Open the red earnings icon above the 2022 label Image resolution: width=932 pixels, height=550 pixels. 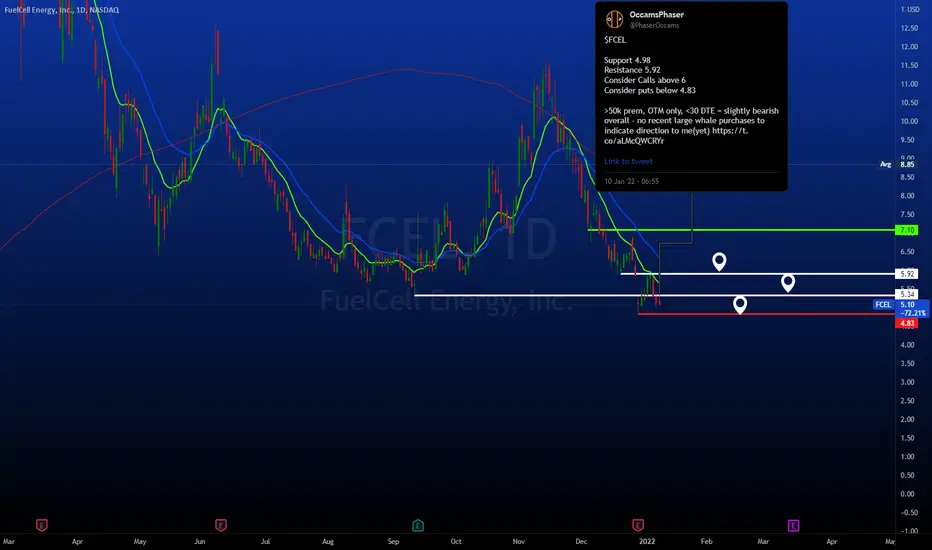tap(638, 525)
